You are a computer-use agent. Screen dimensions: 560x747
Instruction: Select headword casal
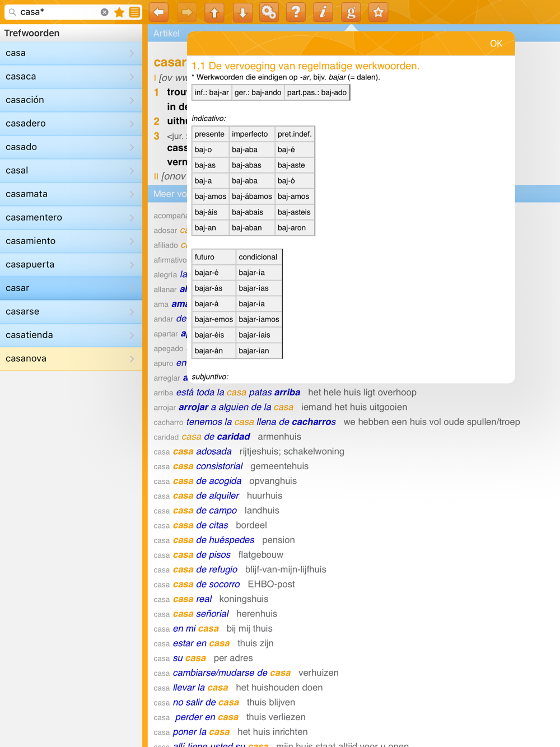click(71, 171)
